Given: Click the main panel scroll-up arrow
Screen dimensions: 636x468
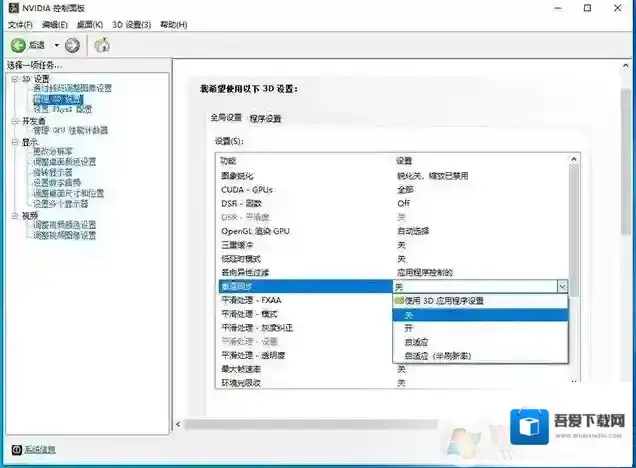Looking at the screenshot, I should [626, 65].
